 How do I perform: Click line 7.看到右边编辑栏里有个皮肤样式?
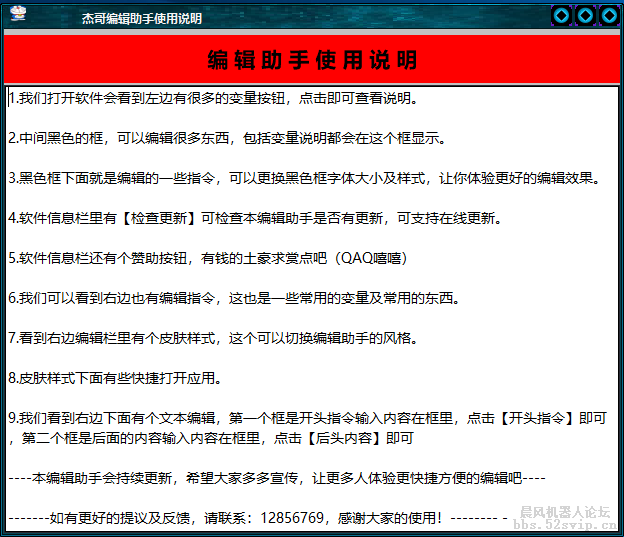pos(213,338)
